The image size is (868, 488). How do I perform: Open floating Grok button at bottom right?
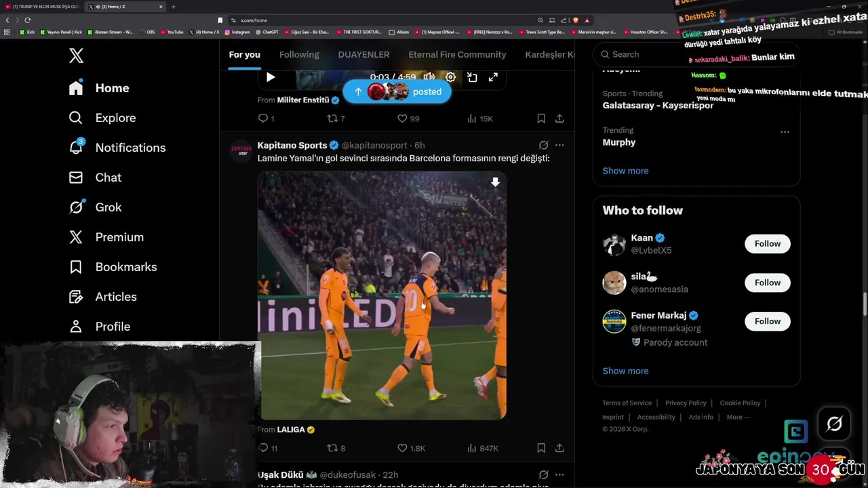point(834,424)
